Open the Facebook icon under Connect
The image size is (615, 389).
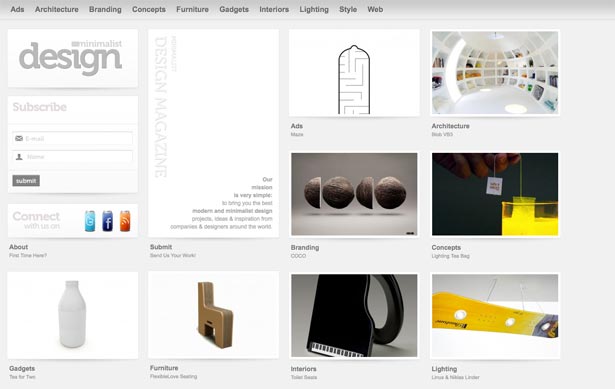pyautogui.click(x=107, y=221)
